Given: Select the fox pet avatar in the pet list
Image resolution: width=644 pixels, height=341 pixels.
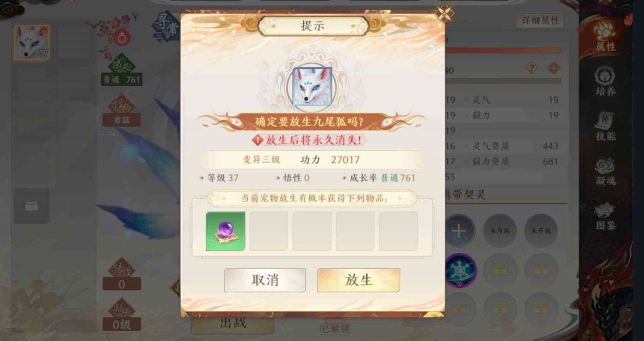Looking at the screenshot, I should point(32,43).
